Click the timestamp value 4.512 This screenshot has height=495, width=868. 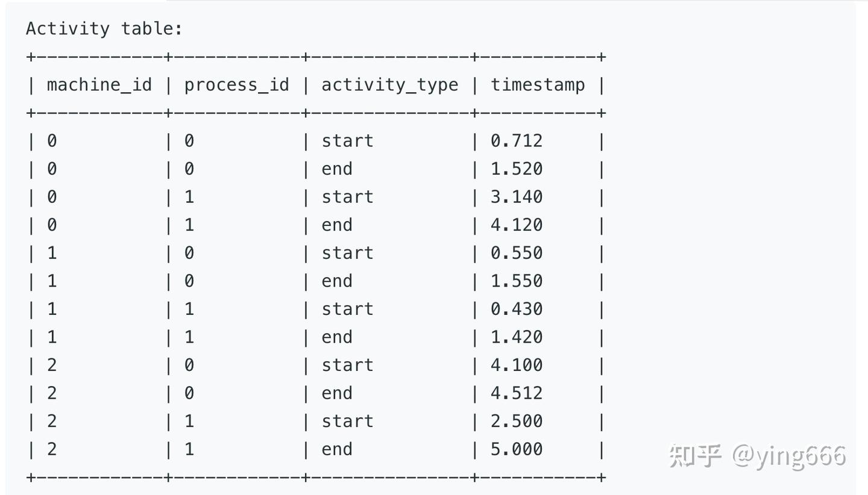(517, 393)
